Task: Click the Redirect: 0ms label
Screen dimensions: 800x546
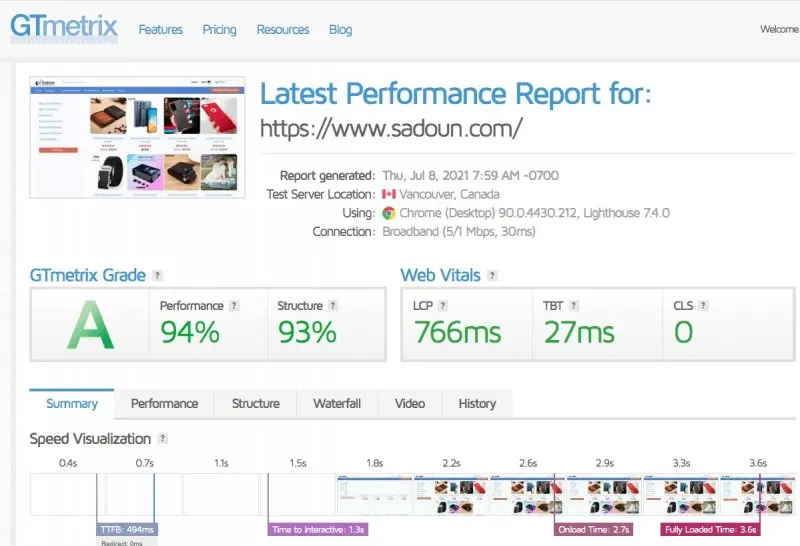Action: pos(122,543)
